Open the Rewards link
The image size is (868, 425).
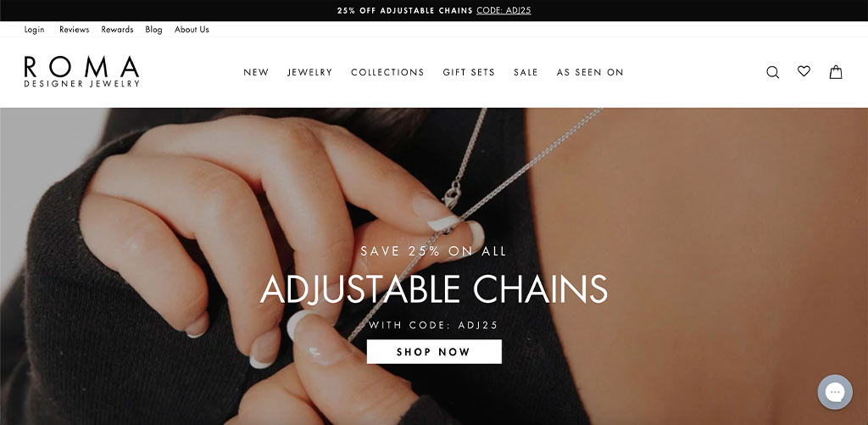point(117,30)
